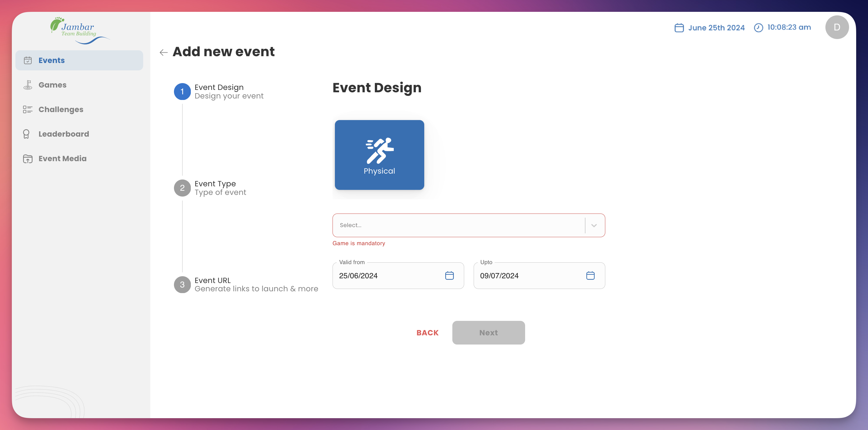Click the Valid from date field
Viewport: 868px width, 430px height.
point(388,275)
